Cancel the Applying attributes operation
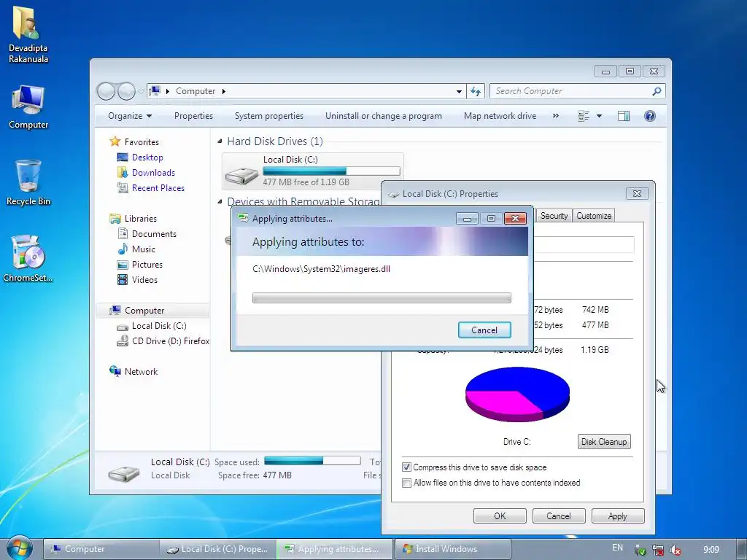Image resolution: width=747 pixels, height=560 pixels. pyautogui.click(x=484, y=330)
